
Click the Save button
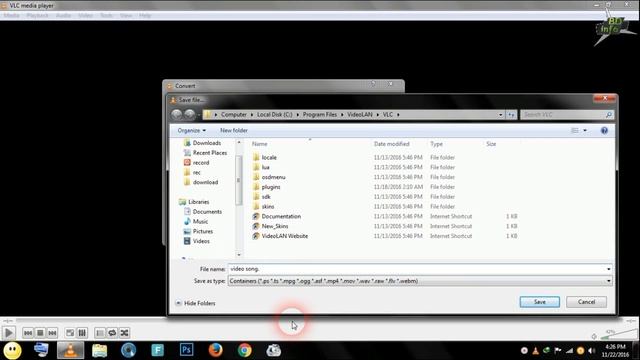(x=540, y=302)
